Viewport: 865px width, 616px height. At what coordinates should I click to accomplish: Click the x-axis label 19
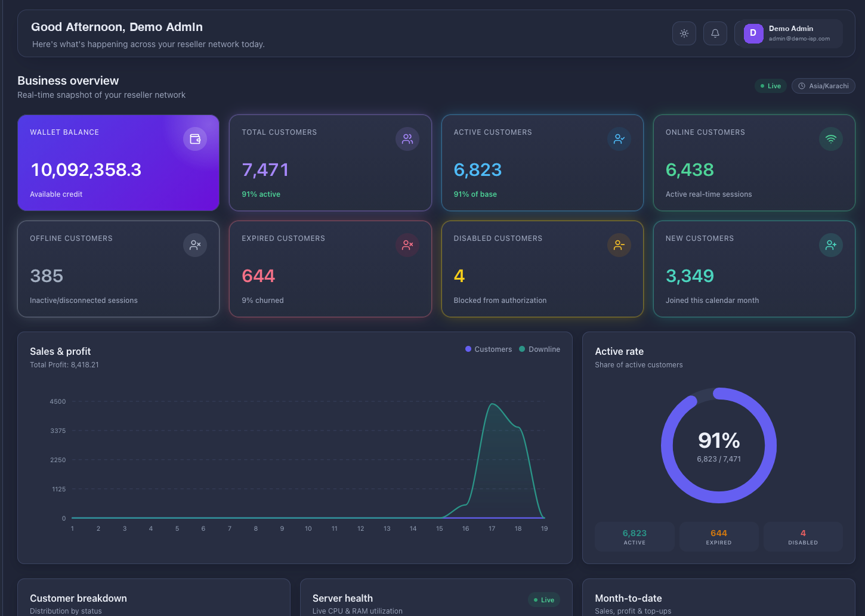544,528
